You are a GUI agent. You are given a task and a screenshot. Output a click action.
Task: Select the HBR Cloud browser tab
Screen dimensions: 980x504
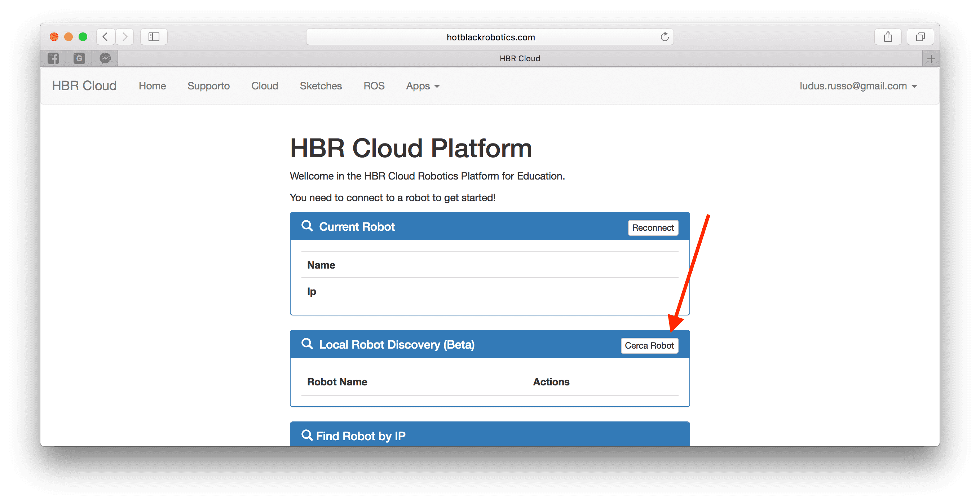[520, 58]
